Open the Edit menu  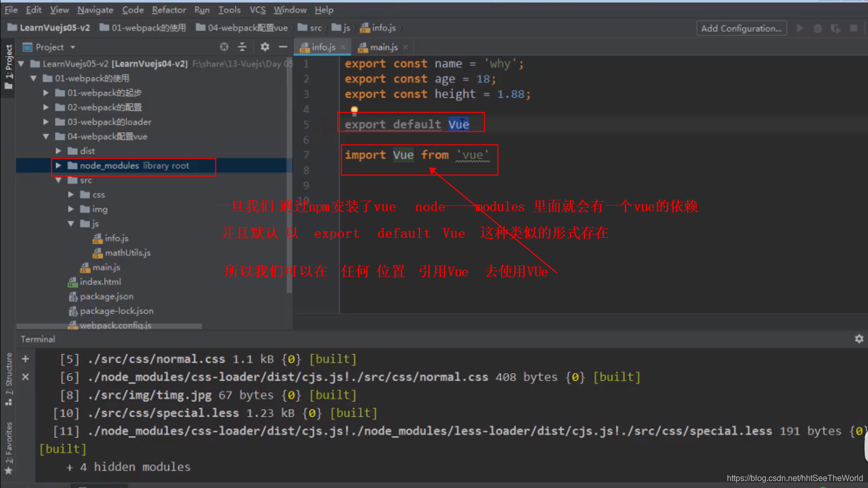tap(33, 10)
